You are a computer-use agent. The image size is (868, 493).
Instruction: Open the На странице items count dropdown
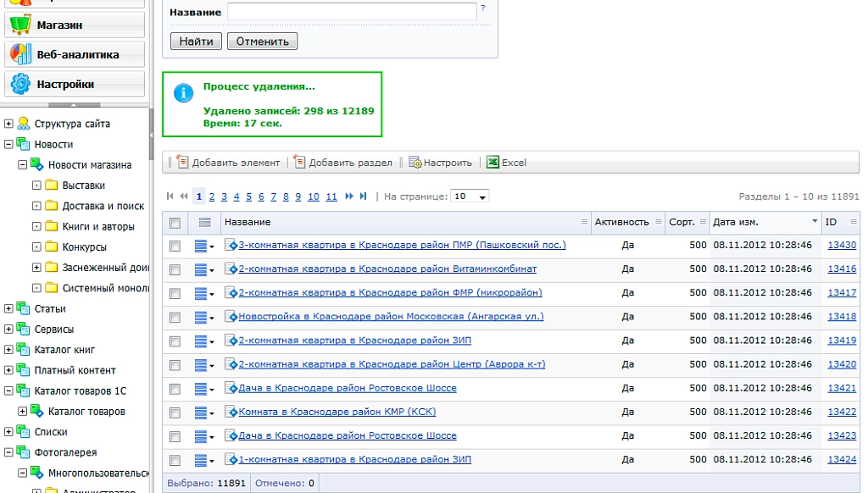[470, 197]
